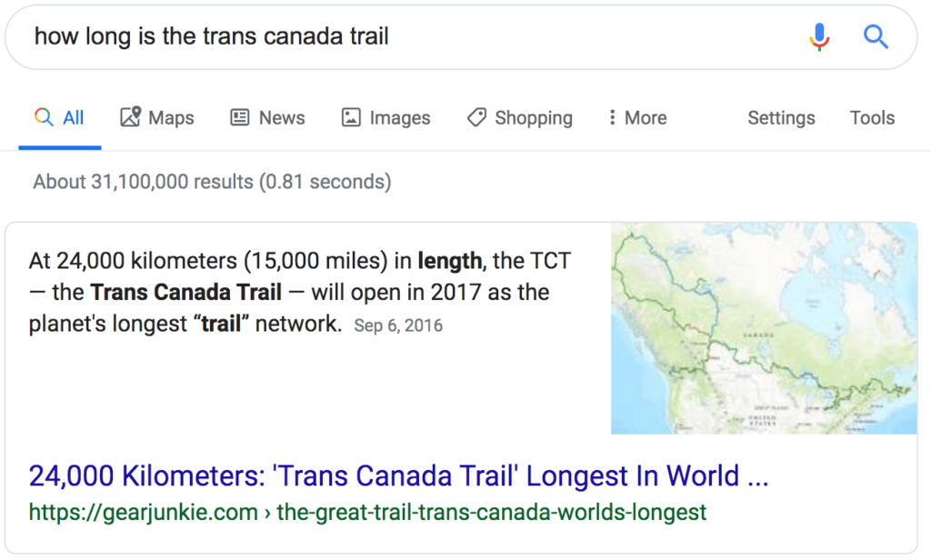Select the Shopping results tab
The height and width of the screenshot is (560, 931).
pos(518,117)
